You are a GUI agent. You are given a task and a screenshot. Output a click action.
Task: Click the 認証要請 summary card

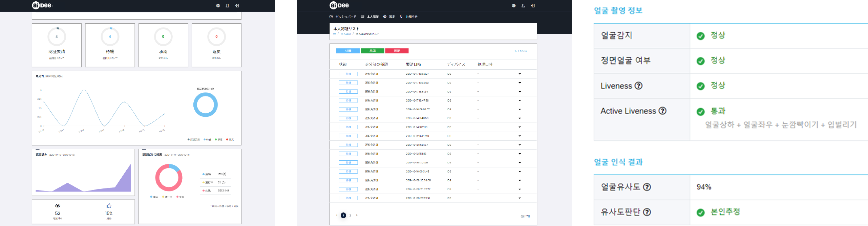[x=57, y=45]
